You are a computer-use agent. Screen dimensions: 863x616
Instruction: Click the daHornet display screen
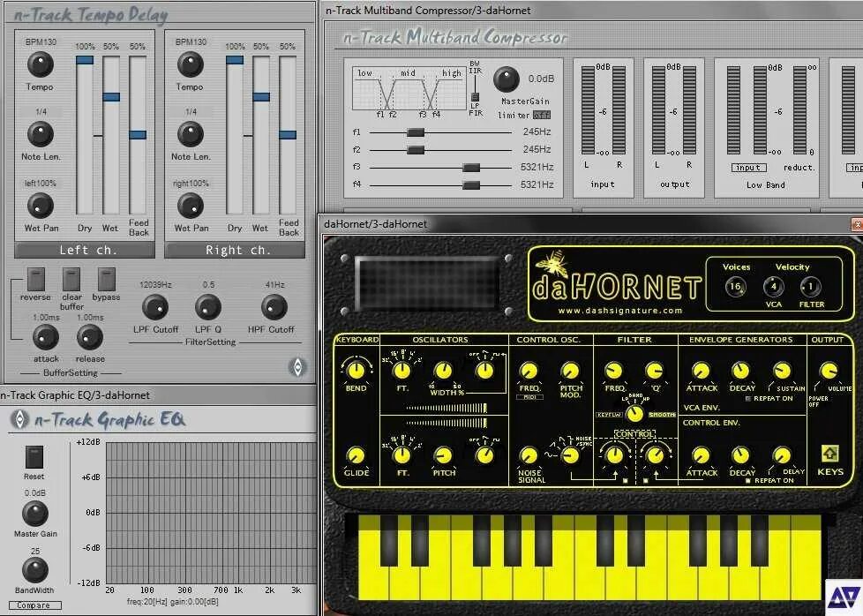pos(426,284)
